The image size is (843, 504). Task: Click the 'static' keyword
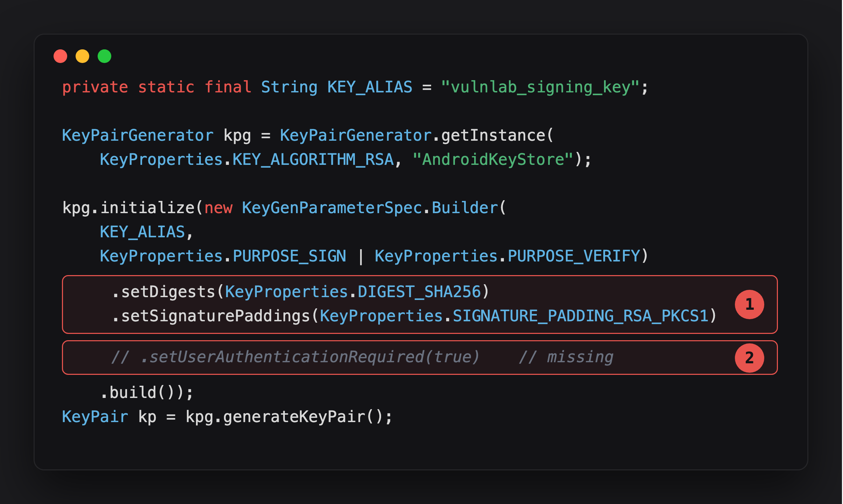tap(166, 87)
